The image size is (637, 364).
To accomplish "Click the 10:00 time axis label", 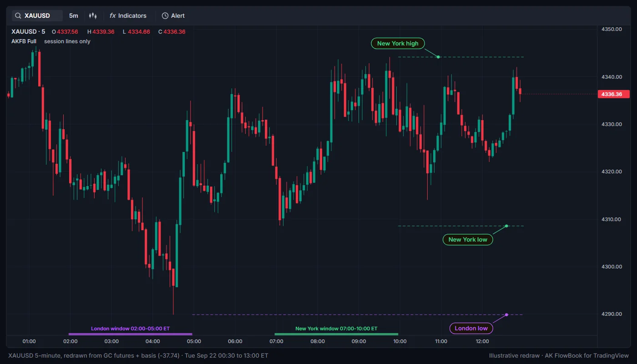I will coord(400,341).
